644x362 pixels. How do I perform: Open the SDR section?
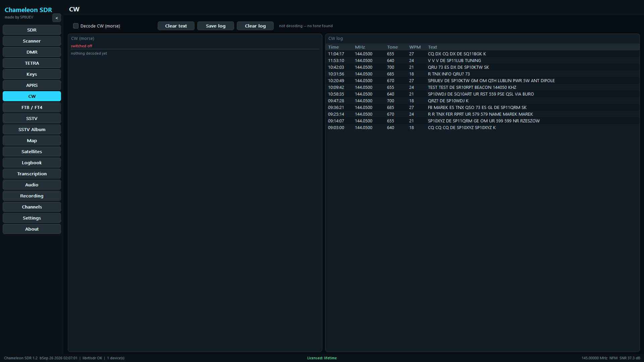pos(32,30)
